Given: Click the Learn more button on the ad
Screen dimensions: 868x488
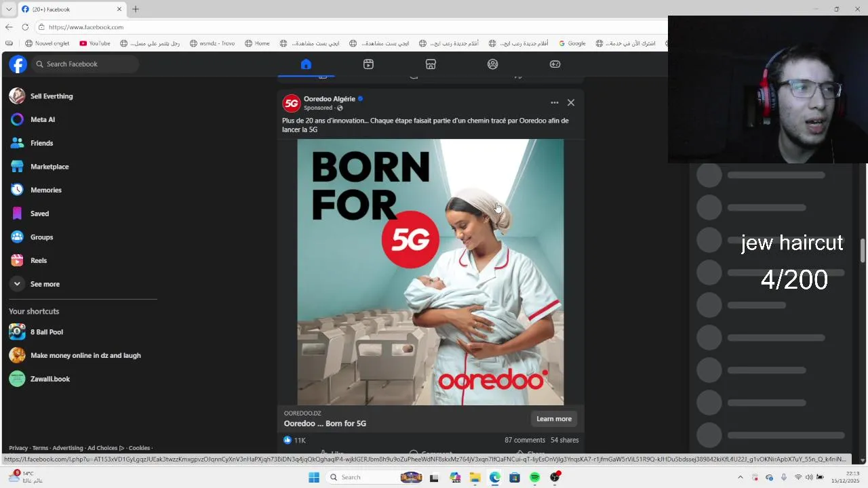Looking at the screenshot, I should point(554,419).
